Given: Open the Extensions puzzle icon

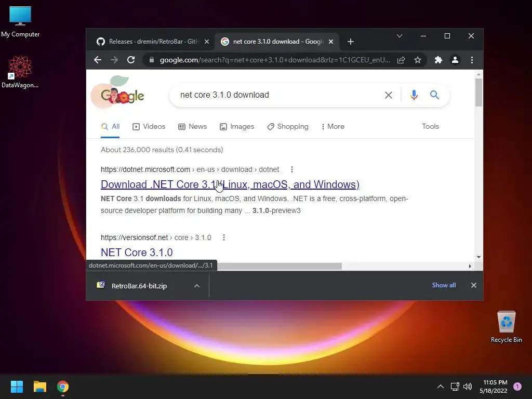Looking at the screenshot, I should click(438, 60).
